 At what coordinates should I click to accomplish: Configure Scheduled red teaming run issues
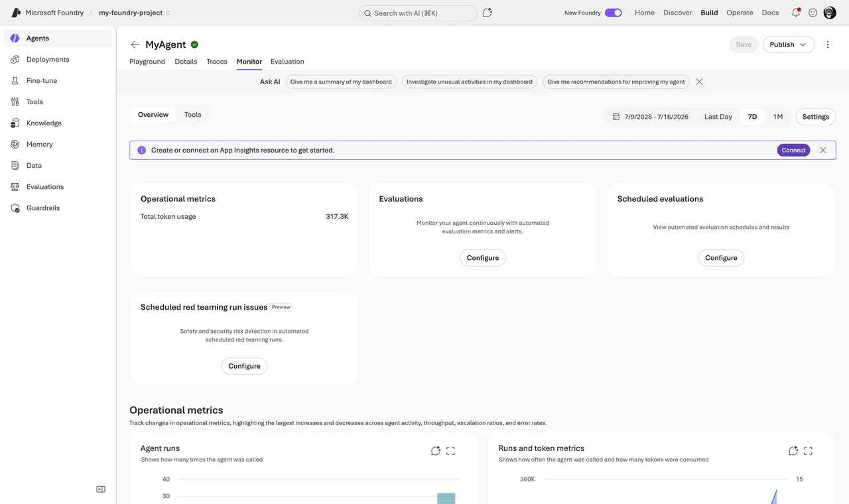point(244,366)
